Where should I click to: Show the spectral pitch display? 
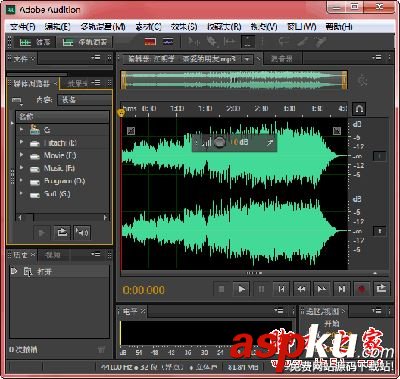coord(168,42)
